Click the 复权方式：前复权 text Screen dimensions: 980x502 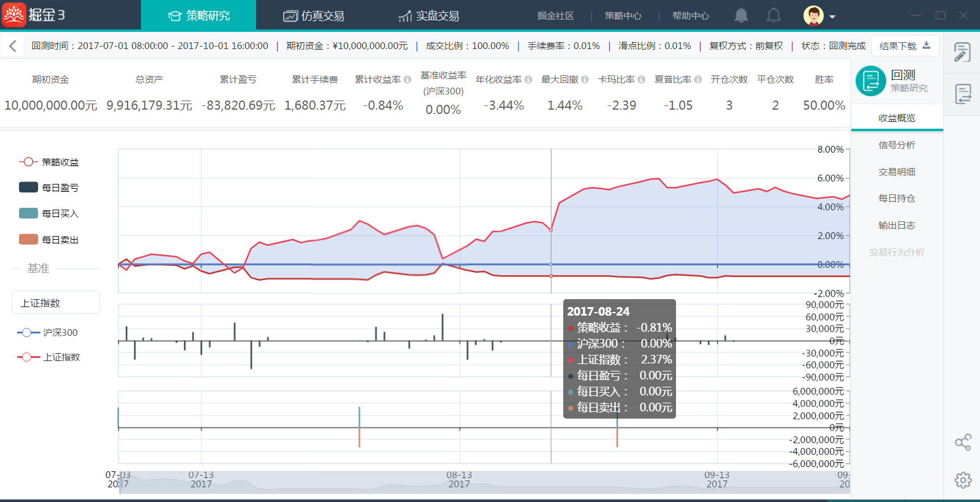[746, 46]
